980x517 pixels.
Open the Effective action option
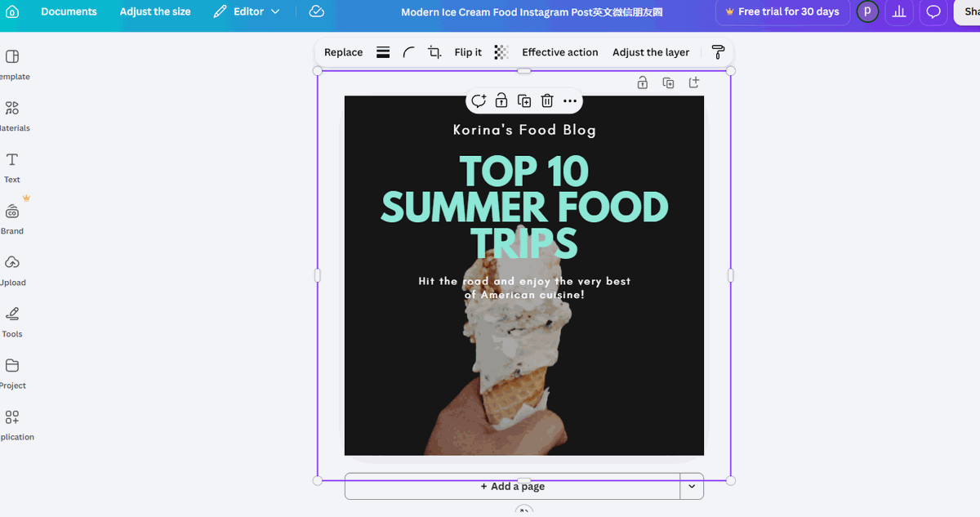point(560,52)
